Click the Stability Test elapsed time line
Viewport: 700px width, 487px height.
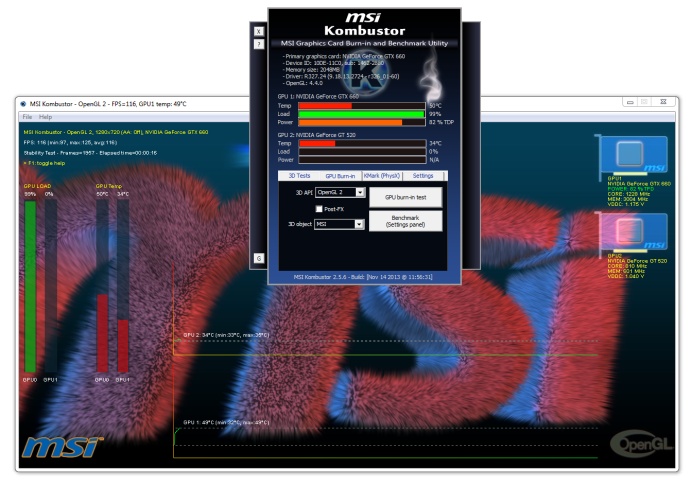[x=90, y=153]
